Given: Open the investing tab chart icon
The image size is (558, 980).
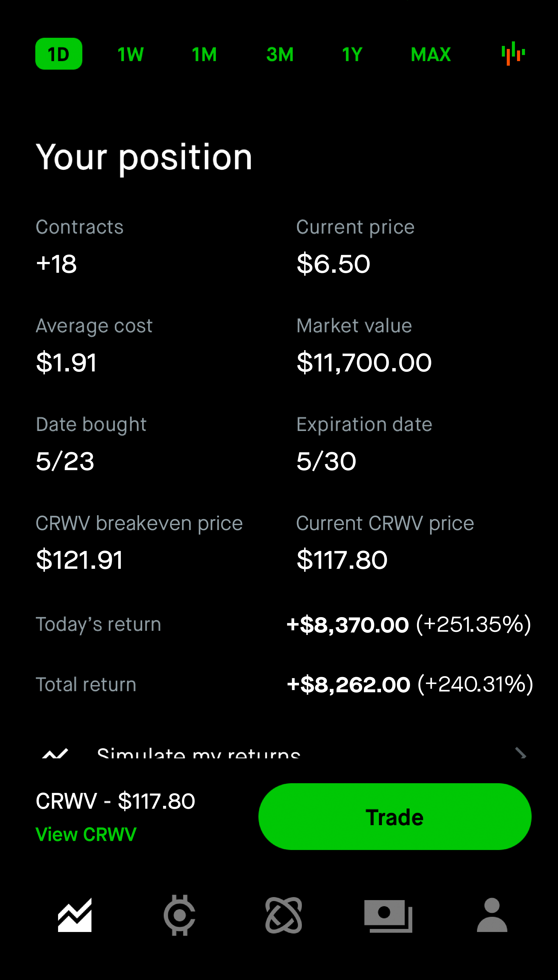Looking at the screenshot, I should click(75, 915).
